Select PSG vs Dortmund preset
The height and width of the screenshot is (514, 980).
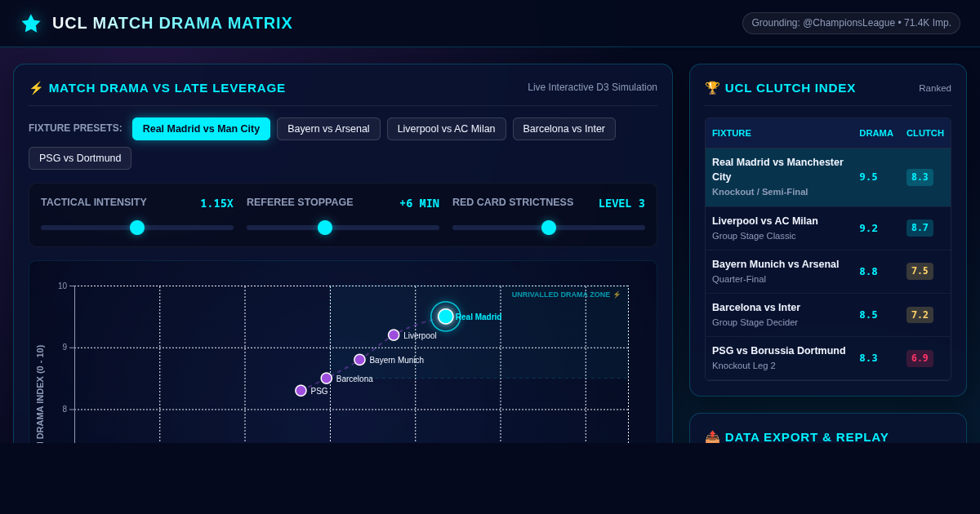pyautogui.click(x=80, y=158)
